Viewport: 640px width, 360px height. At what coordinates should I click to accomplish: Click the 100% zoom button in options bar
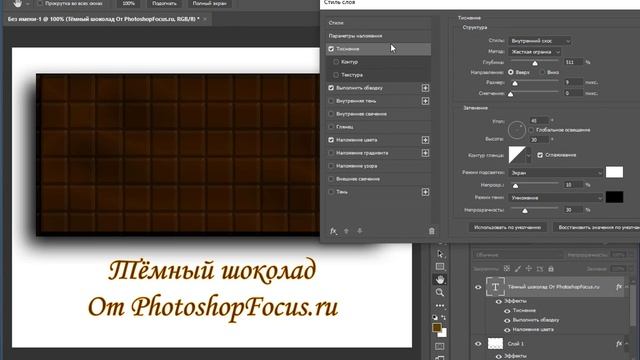point(129,4)
